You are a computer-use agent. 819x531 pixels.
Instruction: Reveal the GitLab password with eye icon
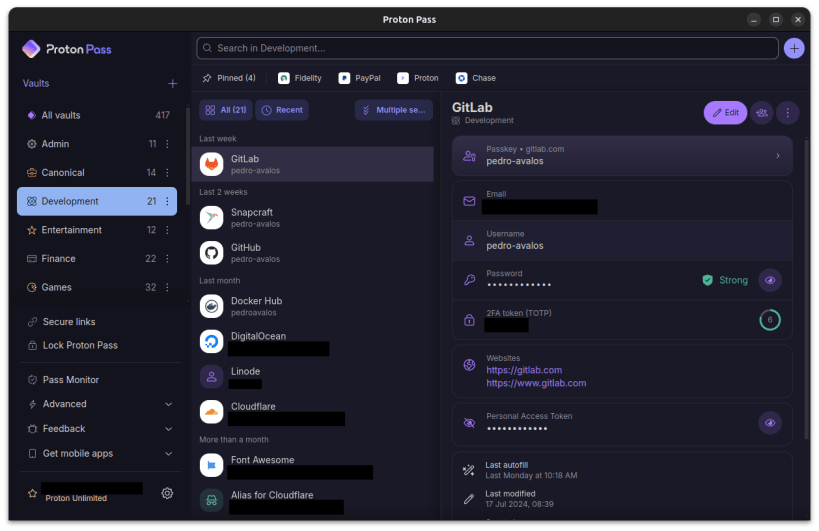coord(770,280)
